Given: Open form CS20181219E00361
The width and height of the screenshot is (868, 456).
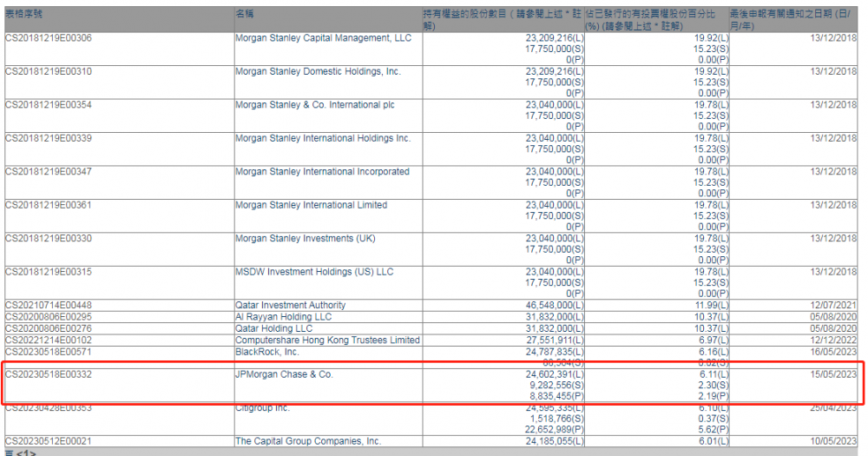Looking at the screenshot, I should (x=49, y=205).
